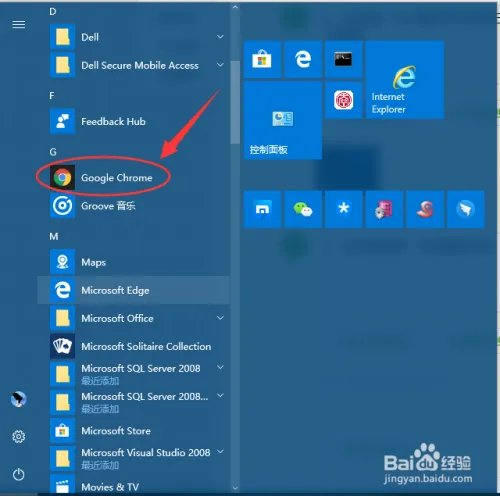The height and width of the screenshot is (496, 500).
Task: Open the red seal logo tile
Action: click(x=343, y=100)
